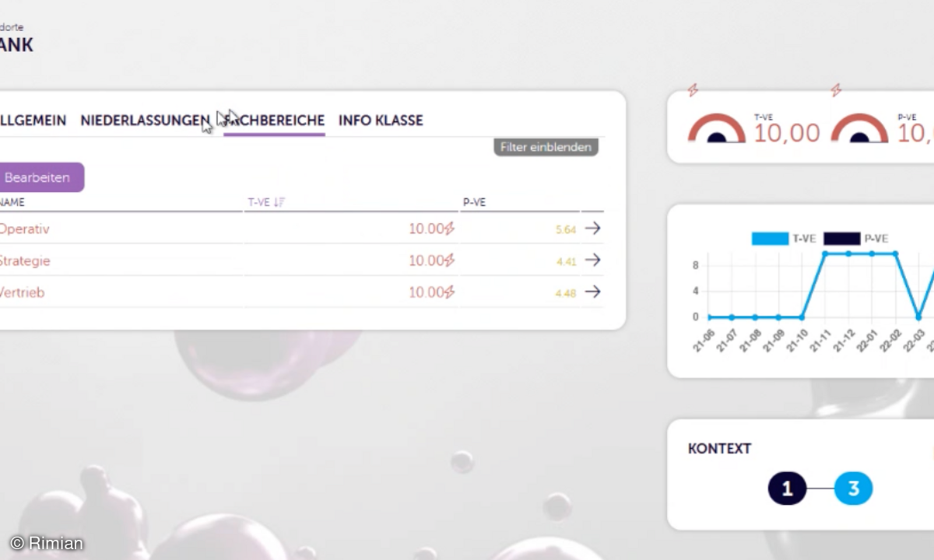Image resolution: width=934 pixels, height=560 pixels.
Task: Click the T-VE value 10.00 for Operativ
Action: click(x=427, y=229)
